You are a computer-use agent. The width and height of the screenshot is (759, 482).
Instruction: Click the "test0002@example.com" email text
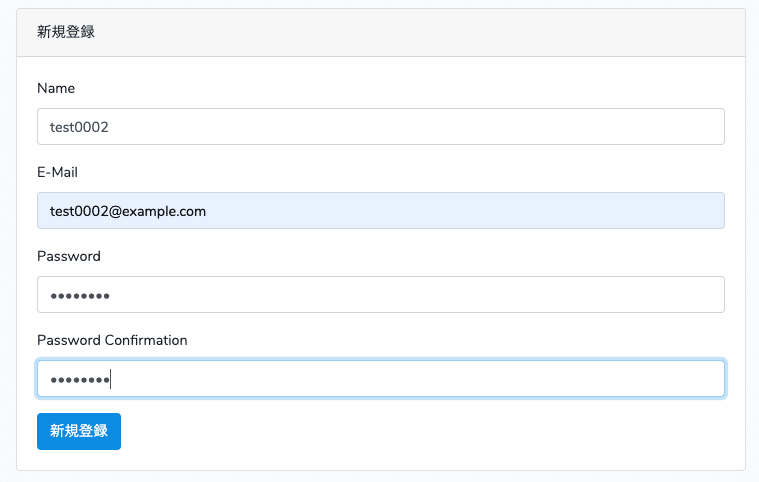point(128,211)
